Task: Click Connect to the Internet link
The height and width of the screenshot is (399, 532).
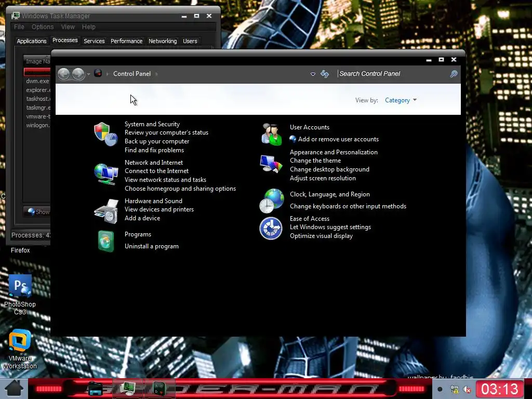Action: tap(156, 171)
